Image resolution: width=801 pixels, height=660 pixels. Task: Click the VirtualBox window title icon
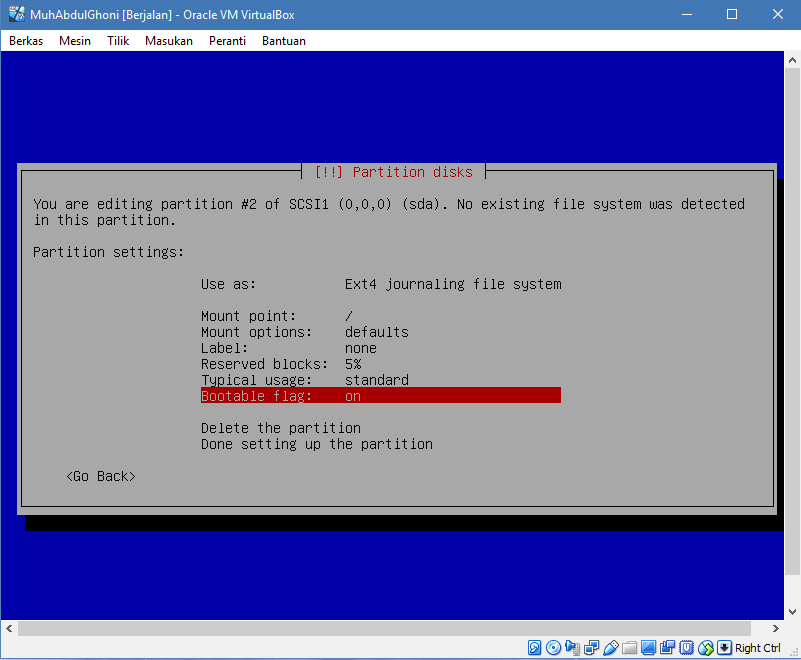(16, 14)
